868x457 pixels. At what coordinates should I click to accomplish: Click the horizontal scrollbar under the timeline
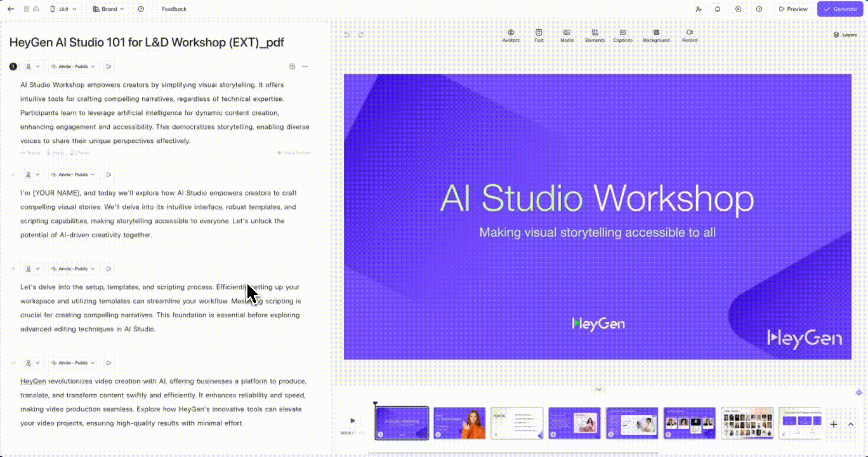(x=514, y=453)
